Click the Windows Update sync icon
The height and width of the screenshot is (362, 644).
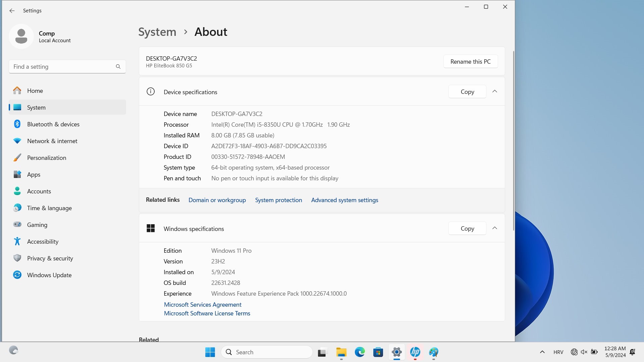click(x=17, y=275)
